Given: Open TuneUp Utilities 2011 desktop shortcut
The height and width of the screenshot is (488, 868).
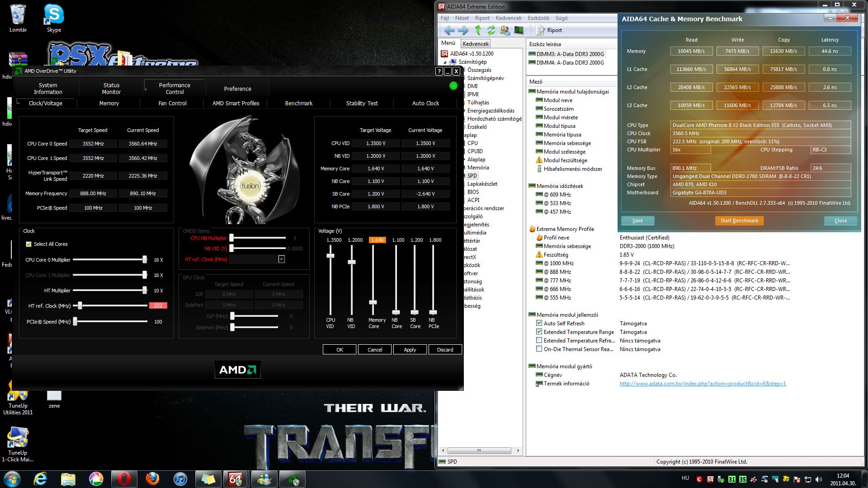Looking at the screenshot, I should [x=18, y=404].
